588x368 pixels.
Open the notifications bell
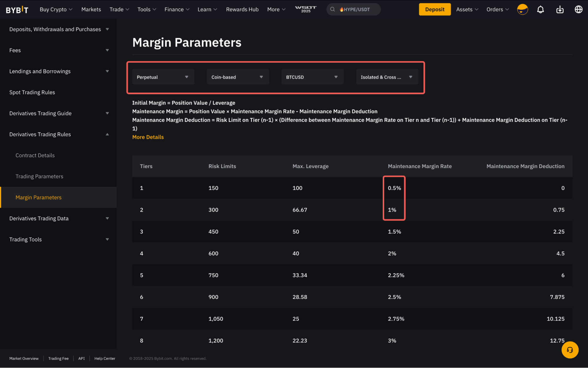[x=540, y=9]
